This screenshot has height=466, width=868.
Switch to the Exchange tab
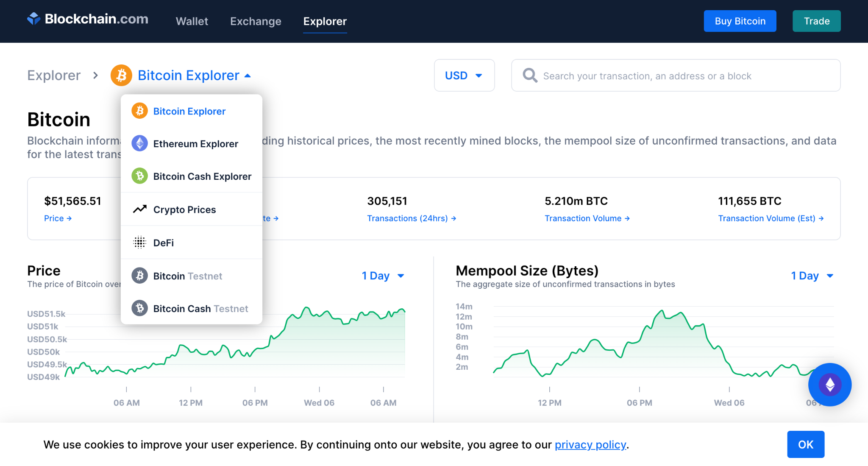coord(256,21)
